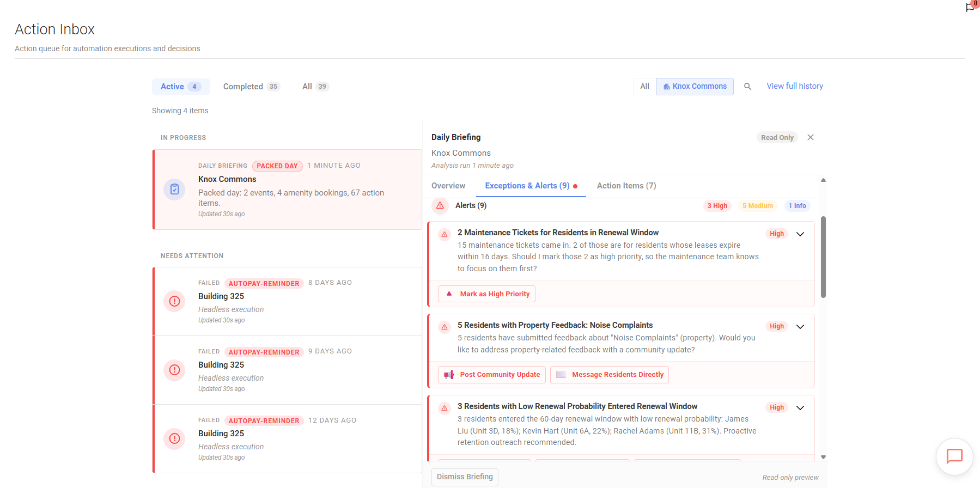Click warning icon beside Maintenance Tickets alert
Viewport: 980px width, 488px height.
(x=445, y=234)
